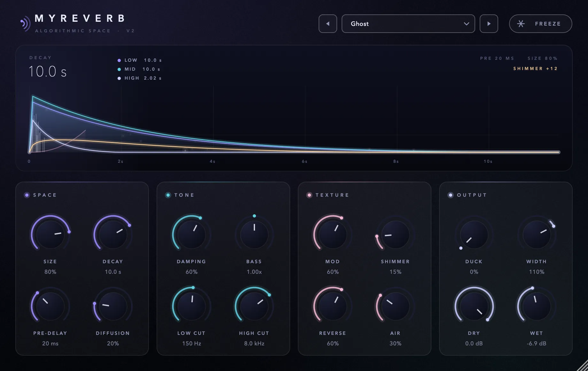This screenshot has width=588, height=371.
Task: Activate the Freeze button
Action: coord(540,24)
